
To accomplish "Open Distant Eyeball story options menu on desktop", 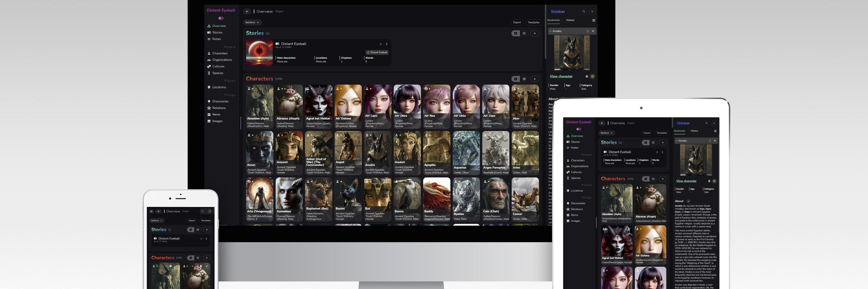I will click(x=387, y=44).
